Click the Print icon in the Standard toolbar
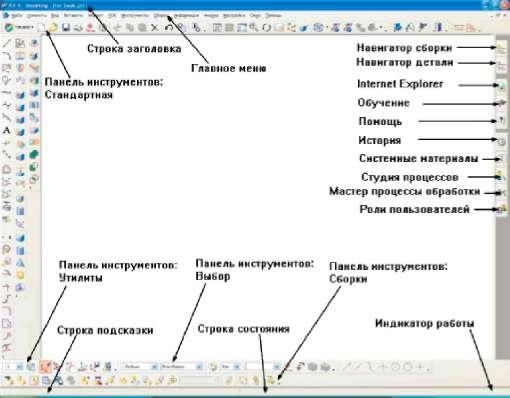The image size is (510, 398). [x=78, y=28]
